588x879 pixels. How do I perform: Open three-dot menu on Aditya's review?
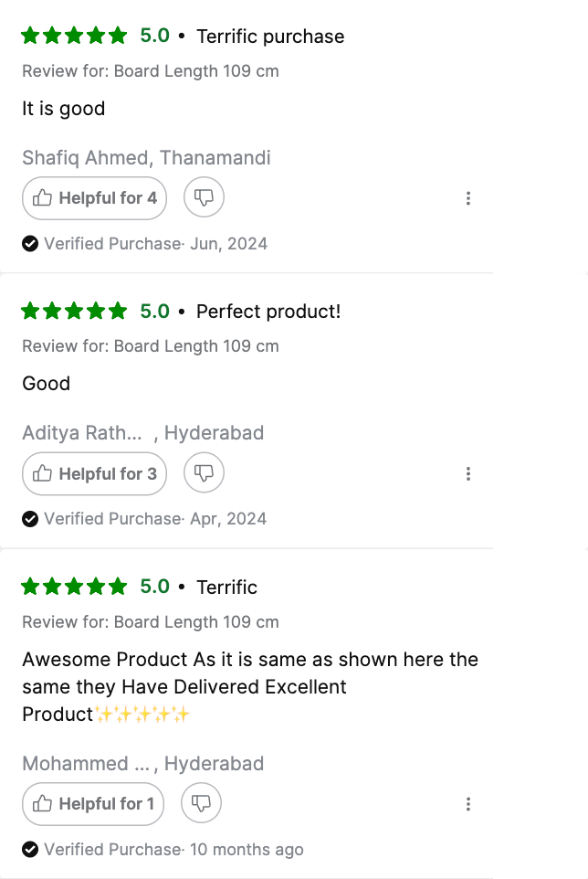point(467,473)
